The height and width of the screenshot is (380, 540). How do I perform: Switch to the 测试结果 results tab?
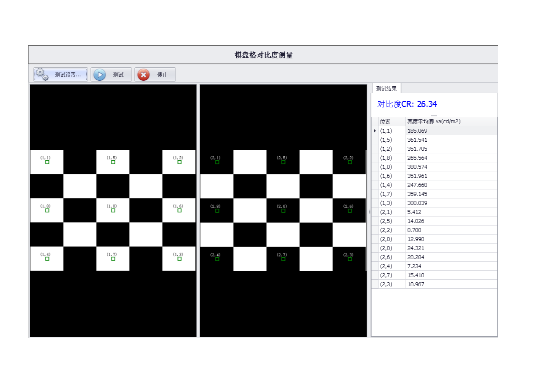[x=386, y=89]
